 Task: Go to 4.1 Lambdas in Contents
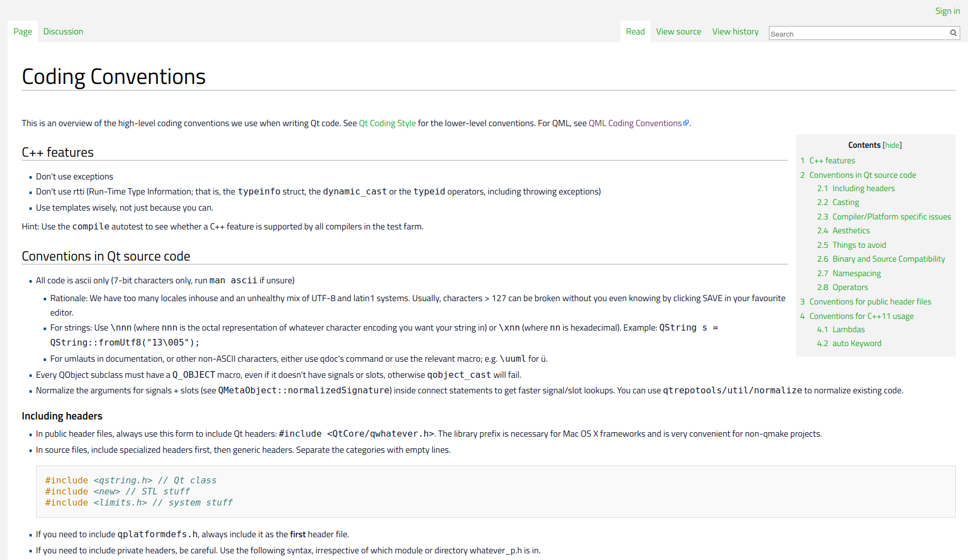click(841, 329)
